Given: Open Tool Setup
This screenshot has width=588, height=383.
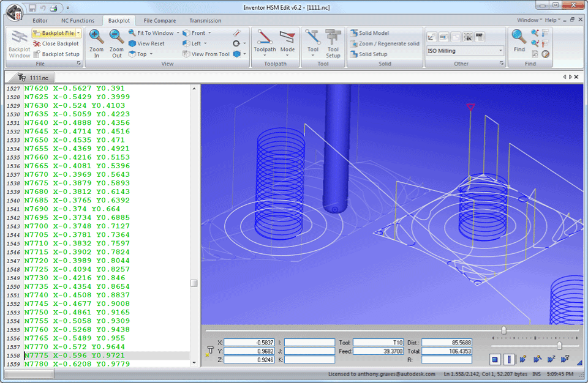Looking at the screenshot, I should click(333, 43).
